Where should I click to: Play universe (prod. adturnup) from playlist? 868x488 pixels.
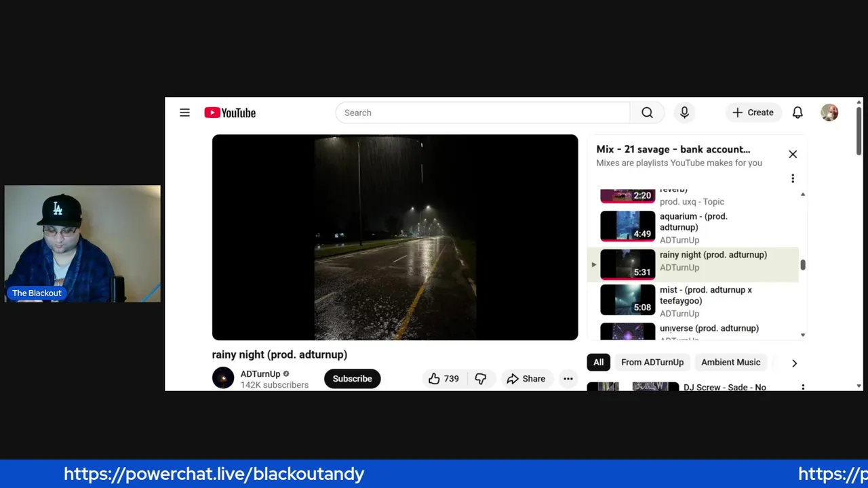(x=694, y=331)
